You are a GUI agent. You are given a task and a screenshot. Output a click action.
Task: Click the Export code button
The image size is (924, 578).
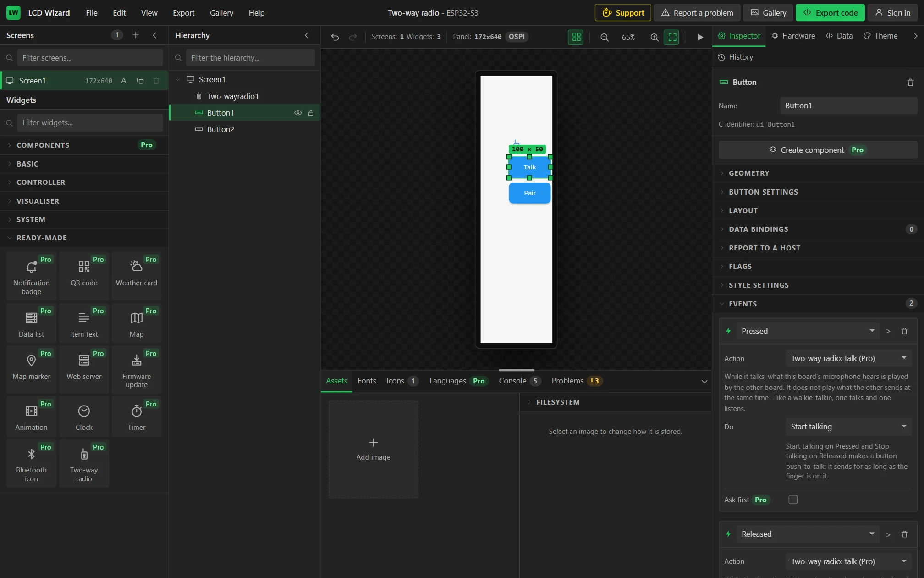coord(830,13)
